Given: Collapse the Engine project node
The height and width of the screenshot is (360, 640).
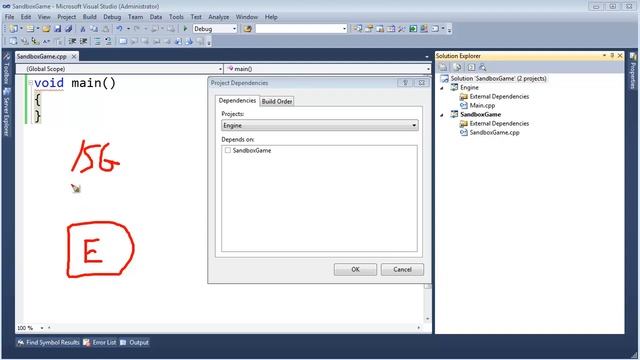Looking at the screenshot, I should click(442, 88).
